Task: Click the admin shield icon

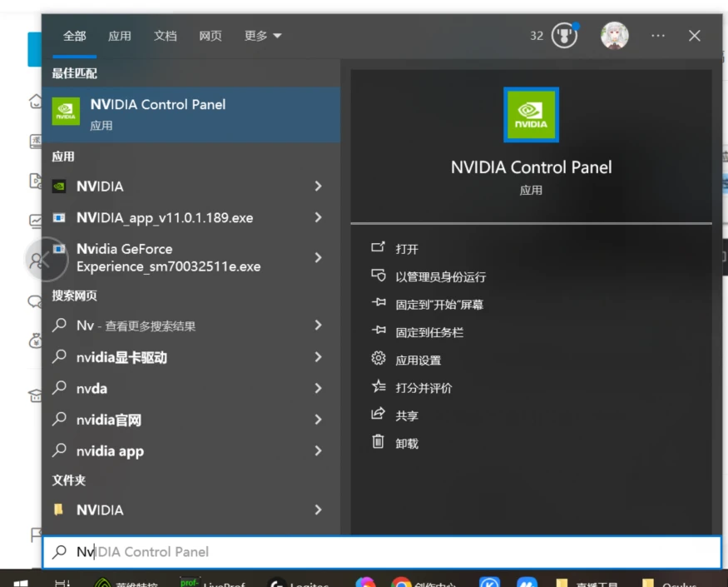Action: (x=379, y=275)
